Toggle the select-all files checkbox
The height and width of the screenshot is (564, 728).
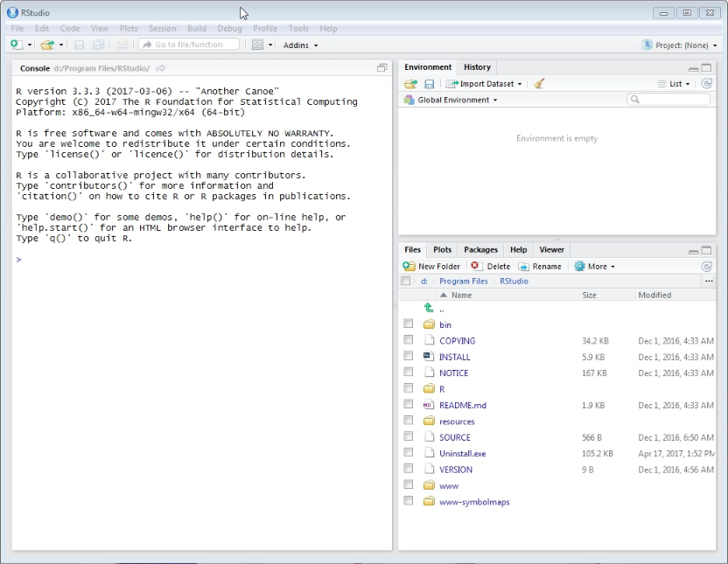(x=406, y=281)
